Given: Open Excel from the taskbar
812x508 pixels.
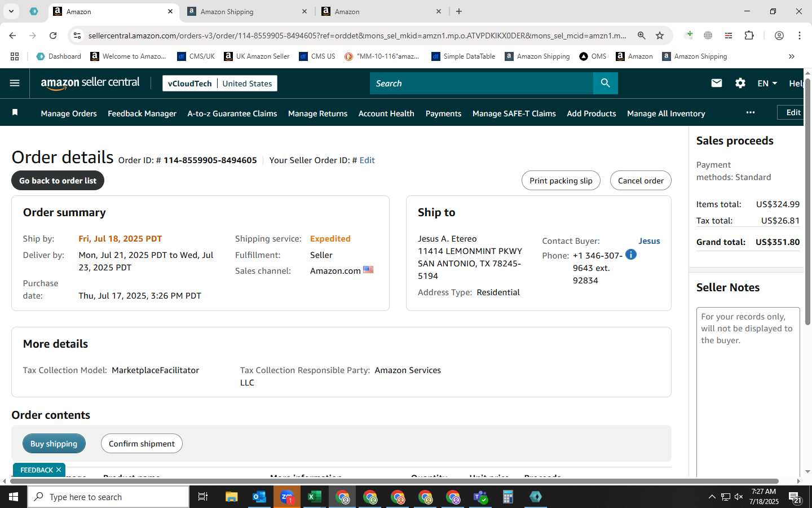Looking at the screenshot, I should point(314,497).
